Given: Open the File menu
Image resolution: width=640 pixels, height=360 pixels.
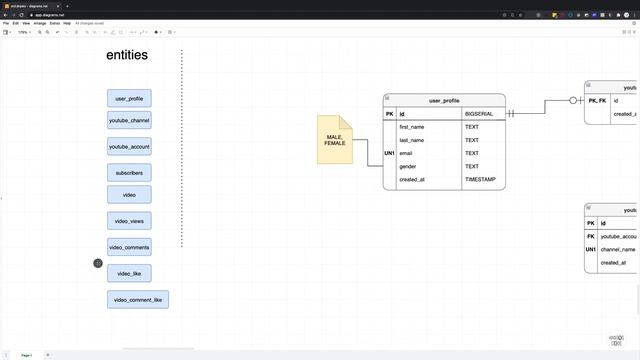Looking at the screenshot, I should pyautogui.click(x=6, y=23).
